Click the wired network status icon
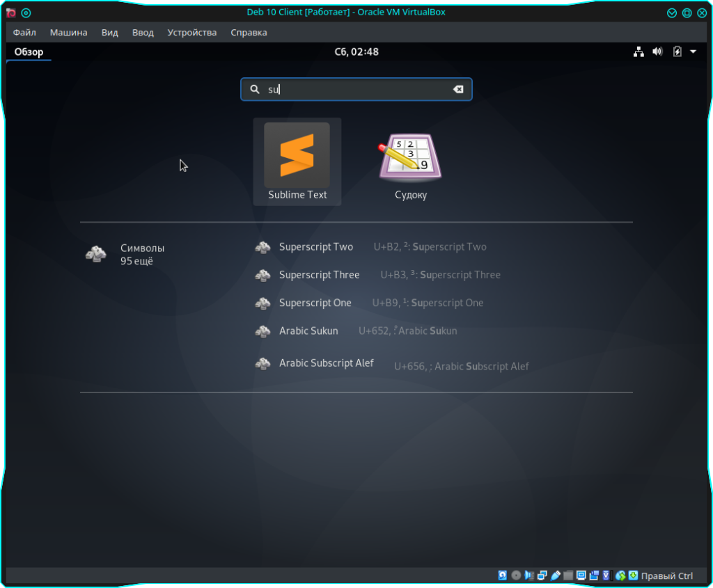The image size is (713, 588). [x=638, y=51]
